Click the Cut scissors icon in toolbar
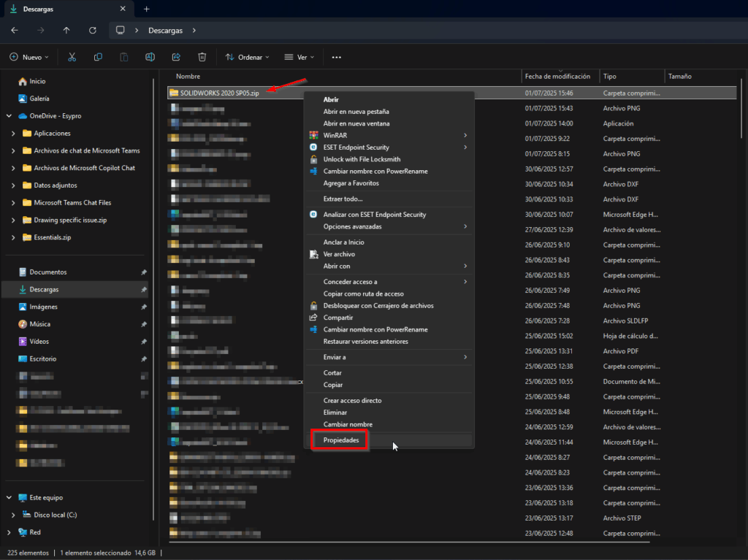This screenshot has width=748, height=560. [72, 57]
